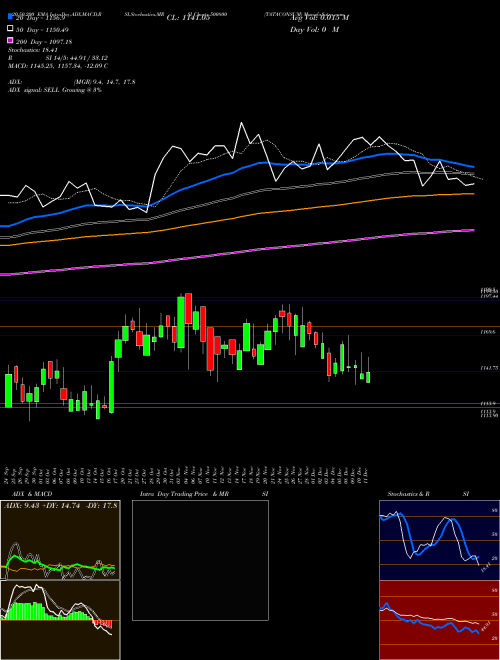Click the red RSI indicator panel
This screenshot has width=500, height=660.
pyautogui.click(x=439, y=620)
